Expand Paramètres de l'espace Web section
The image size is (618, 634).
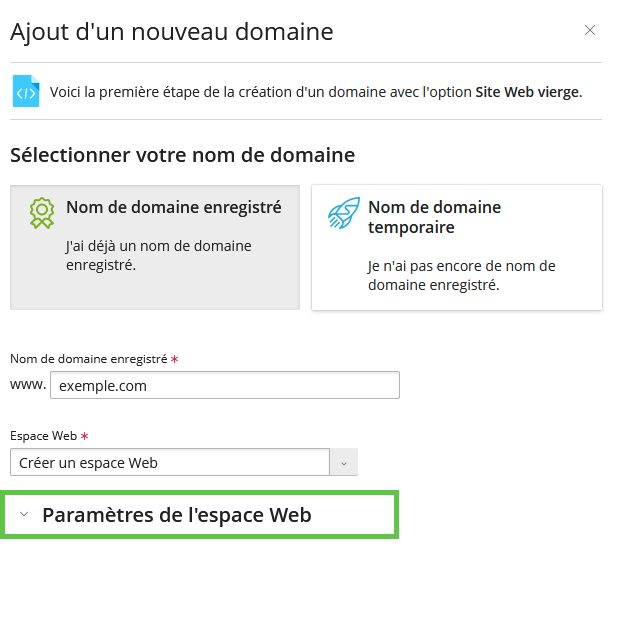(x=199, y=515)
